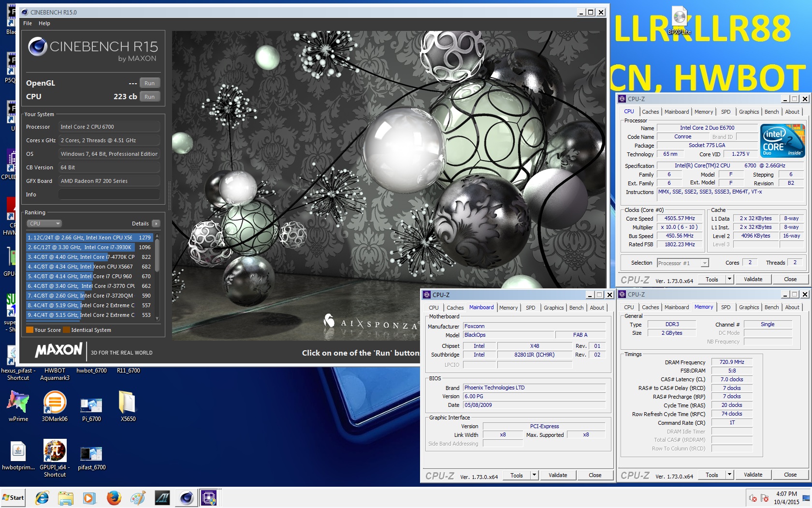812x508 pixels.
Task: Click the Cinebench title bar icon
Action: (x=25, y=12)
